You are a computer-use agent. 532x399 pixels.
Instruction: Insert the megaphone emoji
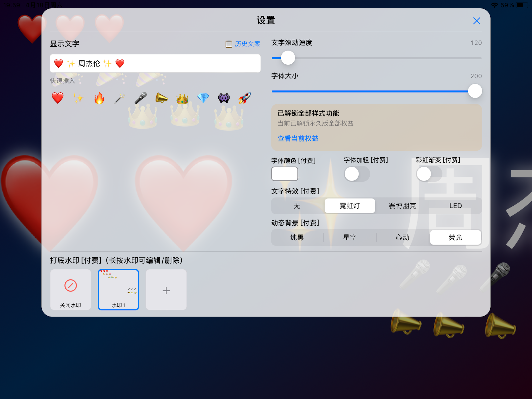[161, 98]
